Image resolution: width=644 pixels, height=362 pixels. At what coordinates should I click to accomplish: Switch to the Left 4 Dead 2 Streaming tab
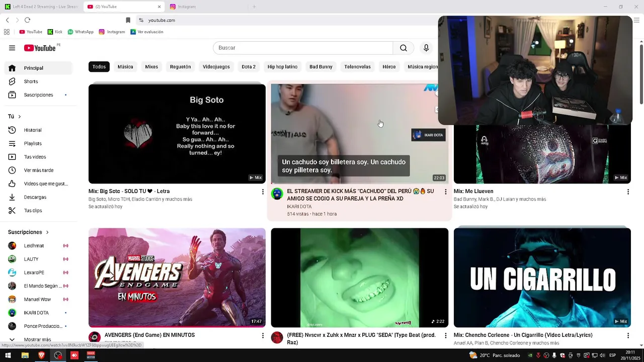point(41,7)
